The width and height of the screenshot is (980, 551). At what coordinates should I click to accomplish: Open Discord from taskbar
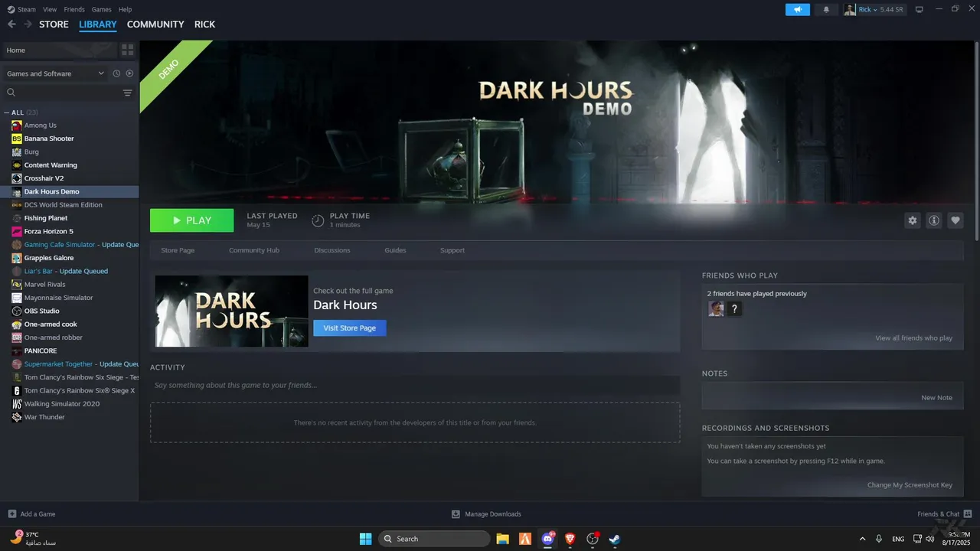547,539
